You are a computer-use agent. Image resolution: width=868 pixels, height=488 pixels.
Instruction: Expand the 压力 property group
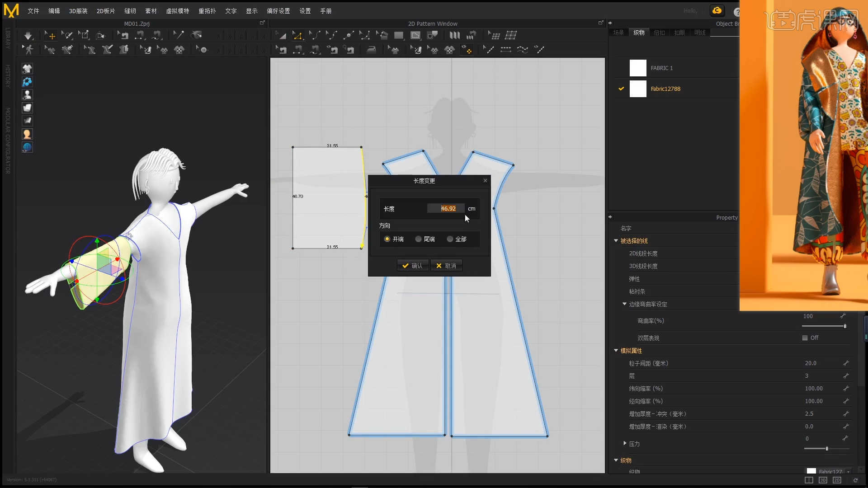click(x=625, y=443)
